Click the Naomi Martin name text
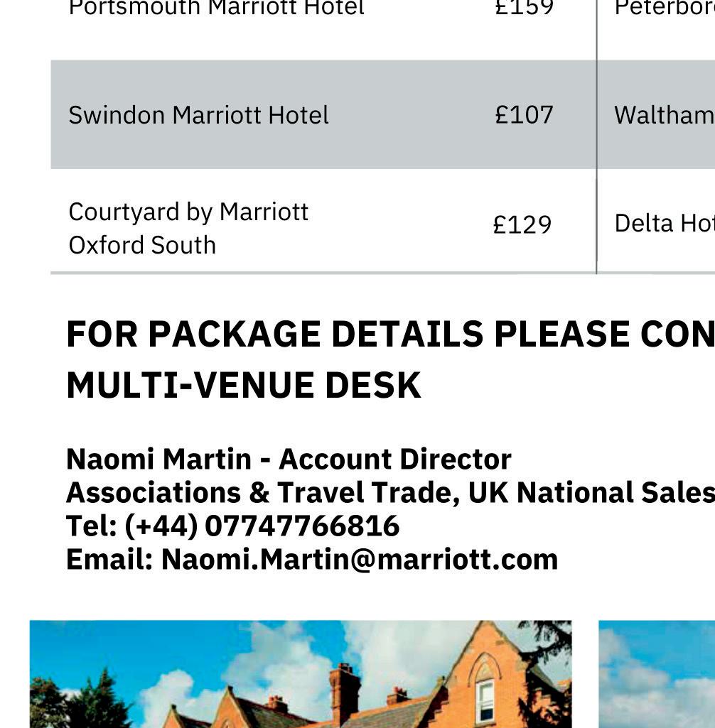 (x=158, y=460)
